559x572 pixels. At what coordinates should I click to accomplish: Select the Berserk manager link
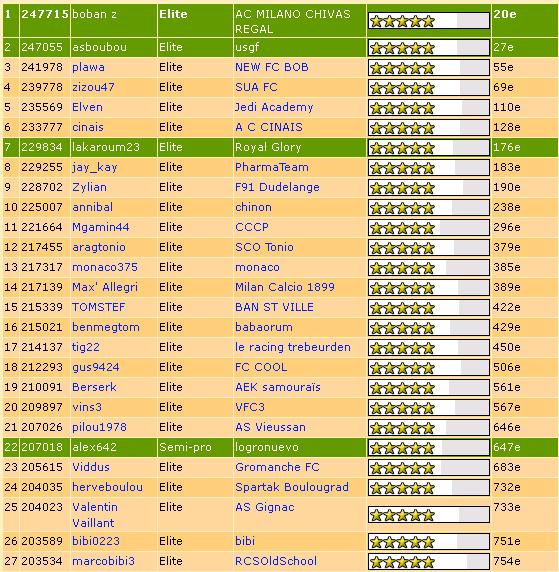(x=94, y=387)
